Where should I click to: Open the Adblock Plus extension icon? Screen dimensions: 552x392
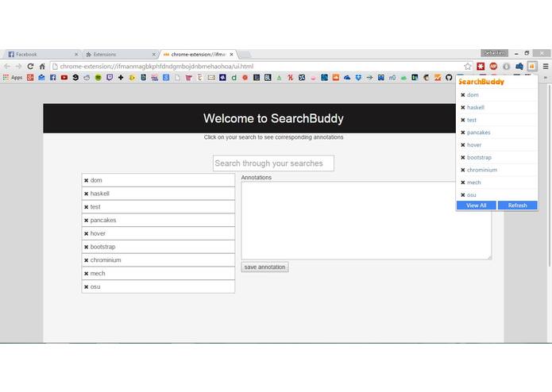[493, 66]
